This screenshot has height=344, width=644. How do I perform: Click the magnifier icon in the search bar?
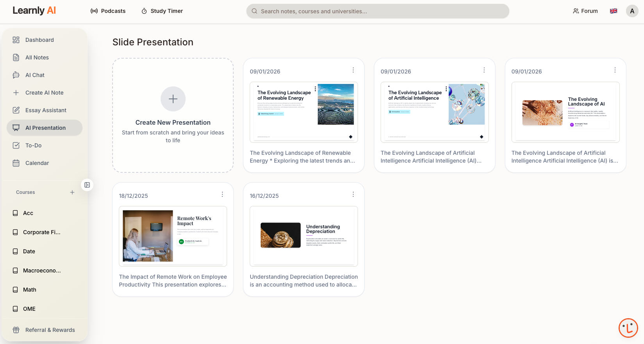pos(254,11)
